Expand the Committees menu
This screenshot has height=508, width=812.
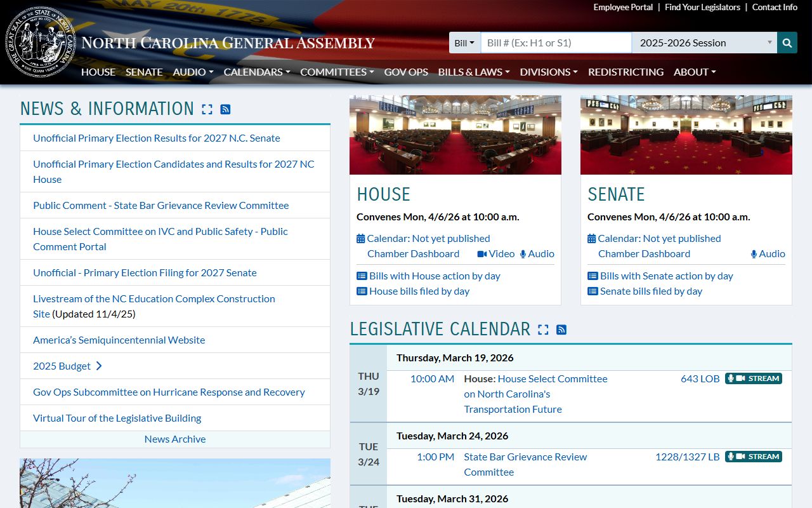coord(337,72)
